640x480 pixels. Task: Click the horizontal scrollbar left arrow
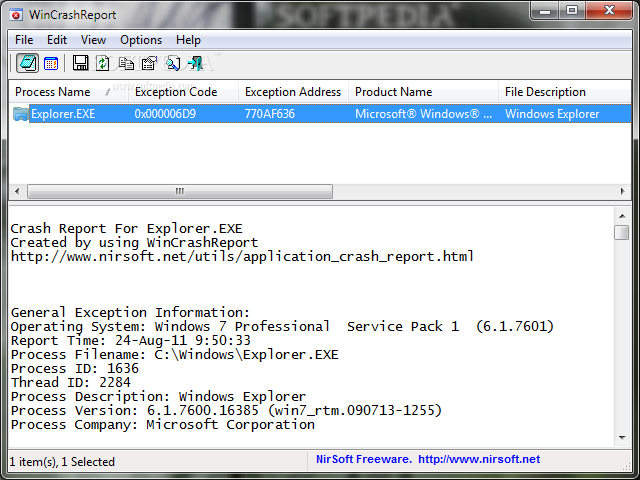pos(17,191)
